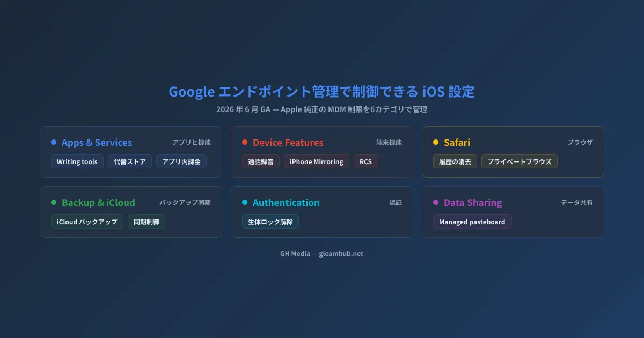Choose the Managed pasteboard chip
644x338 pixels.
click(x=472, y=222)
